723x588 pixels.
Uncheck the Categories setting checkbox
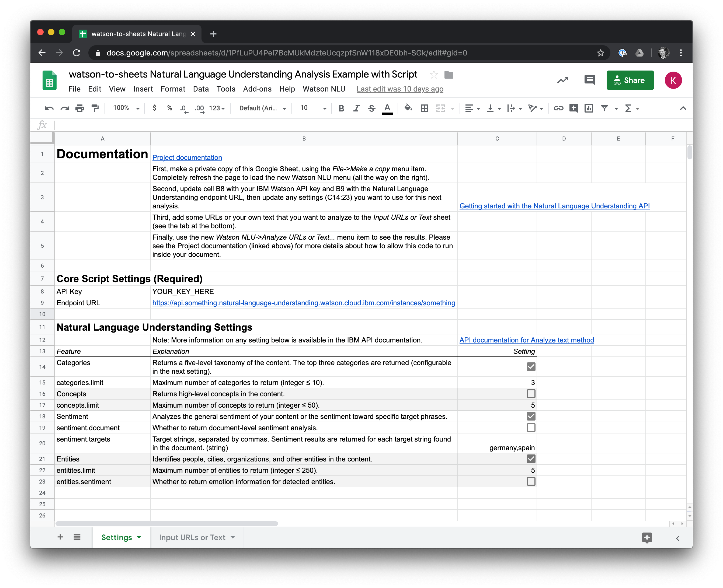coord(531,366)
